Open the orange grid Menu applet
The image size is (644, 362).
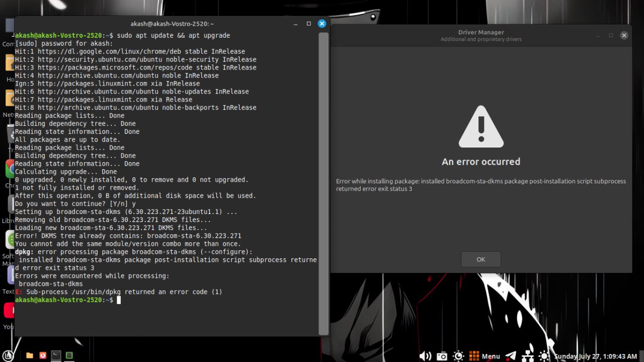tap(485, 356)
